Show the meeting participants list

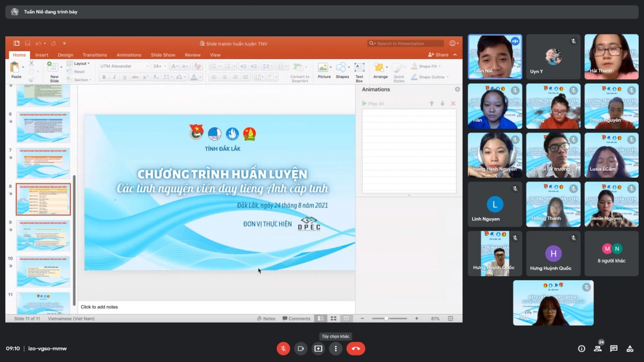[597, 348]
